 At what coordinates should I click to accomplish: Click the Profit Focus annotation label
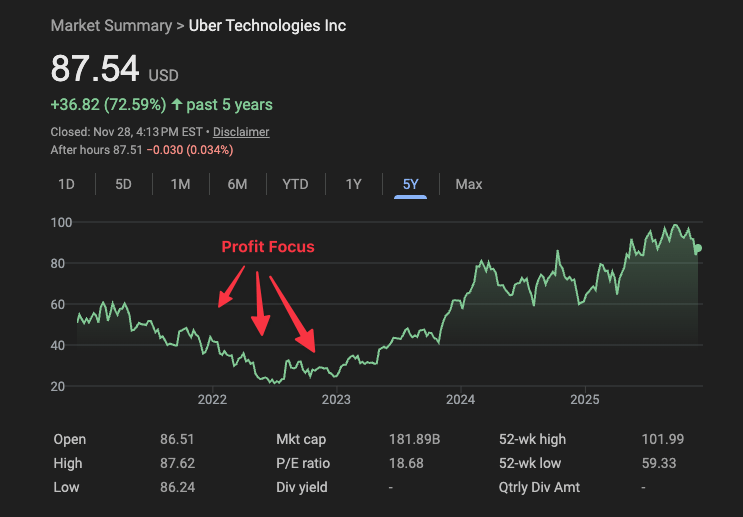(x=267, y=246)
